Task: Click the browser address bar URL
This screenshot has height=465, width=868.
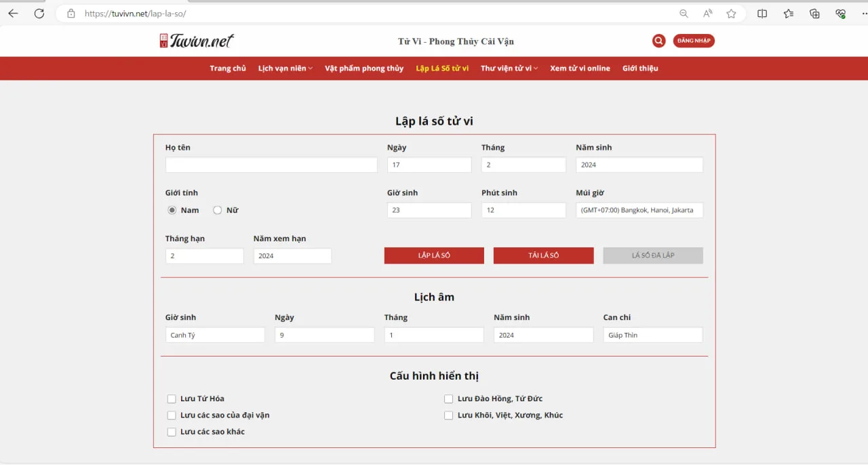Action: pos(135,14)
